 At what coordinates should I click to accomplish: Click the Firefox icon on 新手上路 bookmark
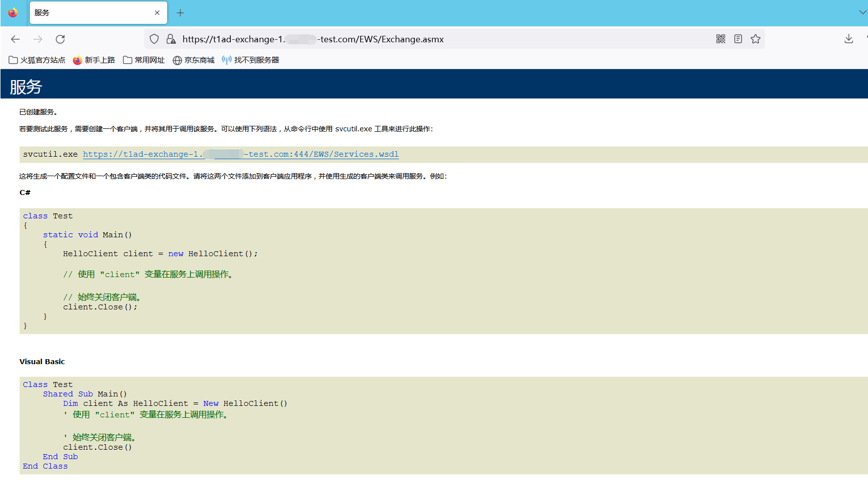pos(78,60)
